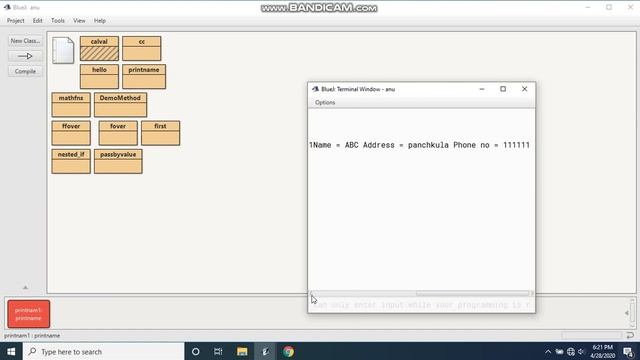Select the DemoMethod class box
Image resolution: width=640 pixels, height=360 pixels.
point(120,104)
